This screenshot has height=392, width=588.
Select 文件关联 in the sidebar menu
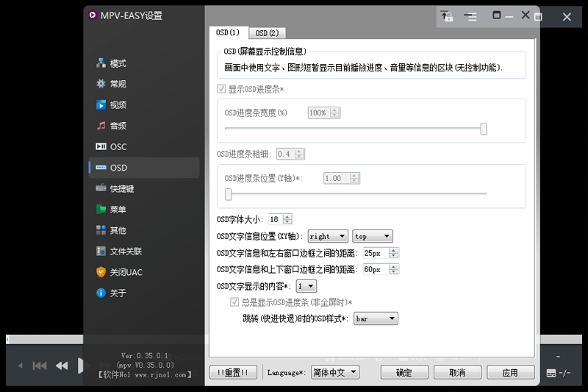point(144,251)
